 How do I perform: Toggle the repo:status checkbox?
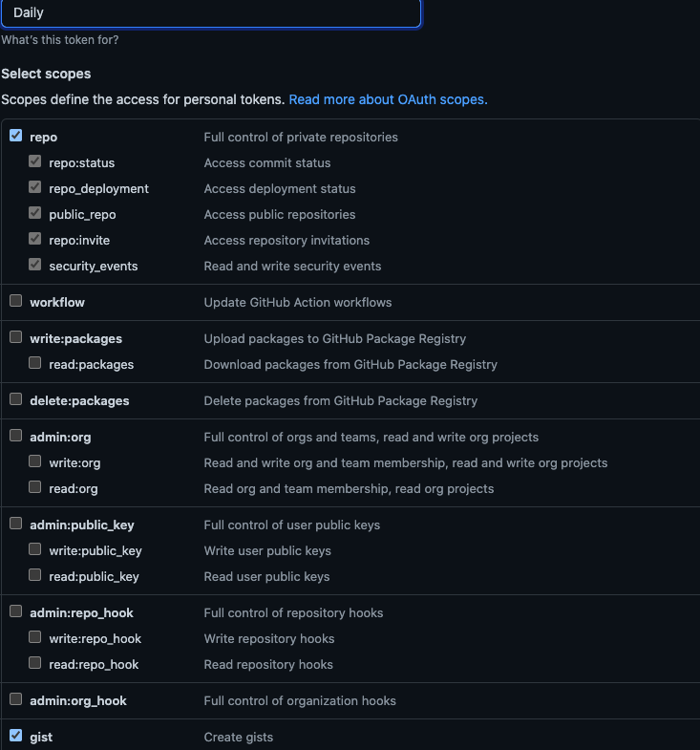click(35, 161)
